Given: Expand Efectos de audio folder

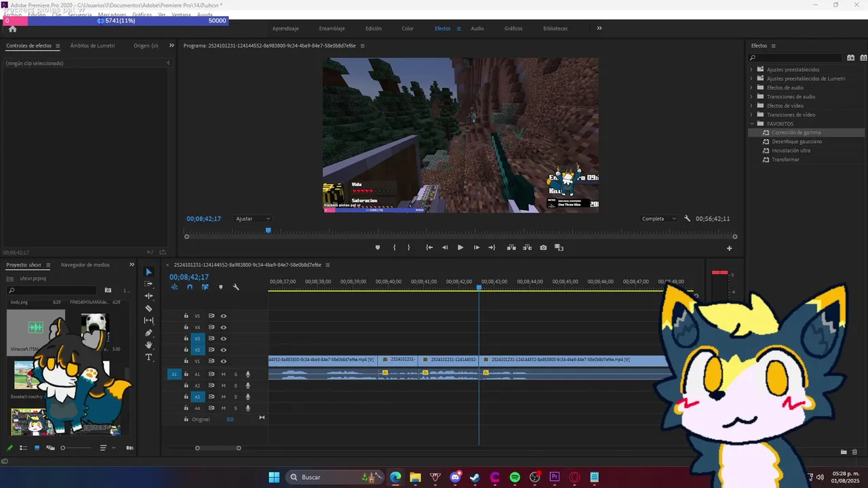Looking at the screenshot, I should pos(751,87).
